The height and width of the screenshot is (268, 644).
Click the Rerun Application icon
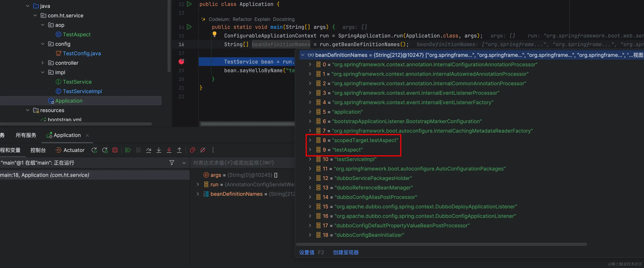click(94, 150)
